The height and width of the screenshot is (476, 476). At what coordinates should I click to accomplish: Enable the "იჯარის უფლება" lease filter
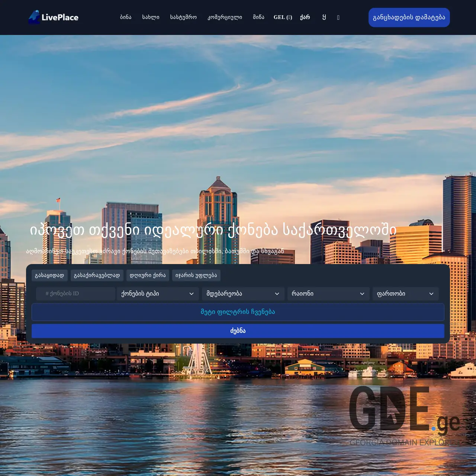point(196,275)
